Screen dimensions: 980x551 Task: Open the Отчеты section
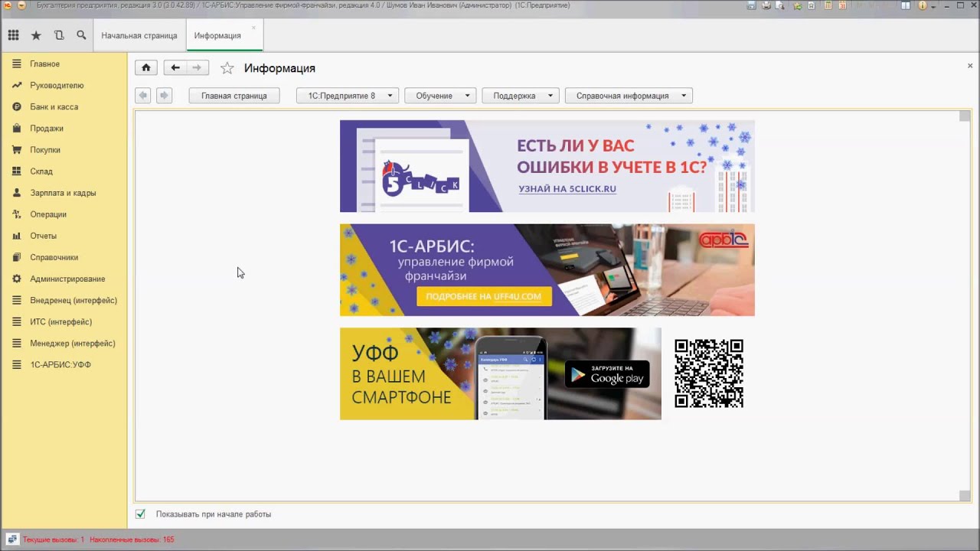(64, 236)
